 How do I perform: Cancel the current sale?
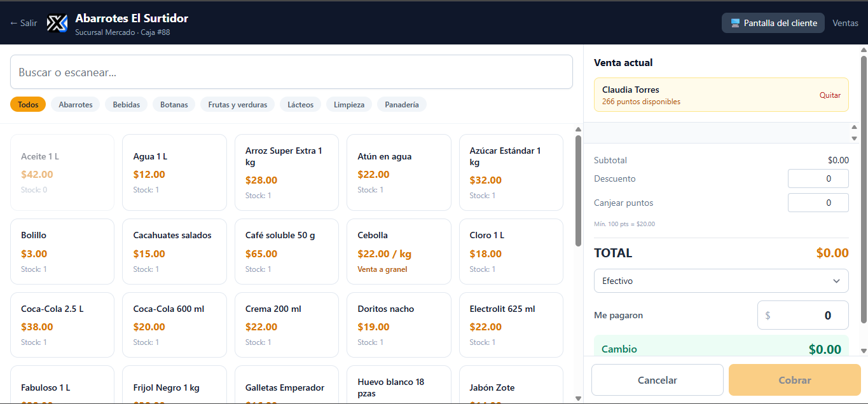tap(658, 380)
